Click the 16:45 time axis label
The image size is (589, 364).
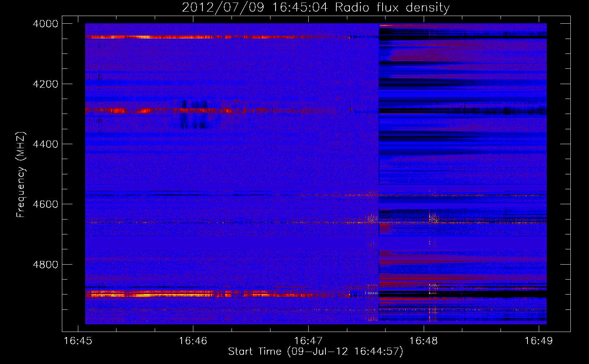(x=78, y=341)
